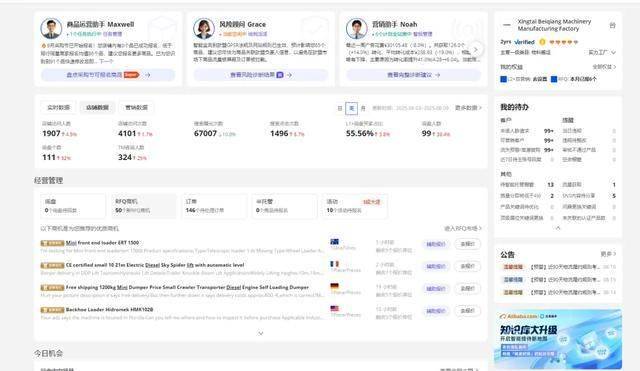Click quote button for Backhoe Loader Hidromek HMK102B
The image size is (640, 371).
467,311
